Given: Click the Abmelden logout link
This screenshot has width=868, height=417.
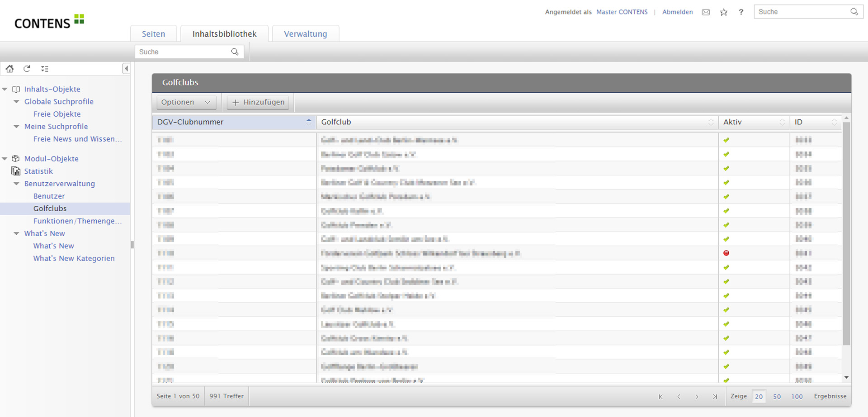Looking at the screenshot, I should click(x=677, y=12).
